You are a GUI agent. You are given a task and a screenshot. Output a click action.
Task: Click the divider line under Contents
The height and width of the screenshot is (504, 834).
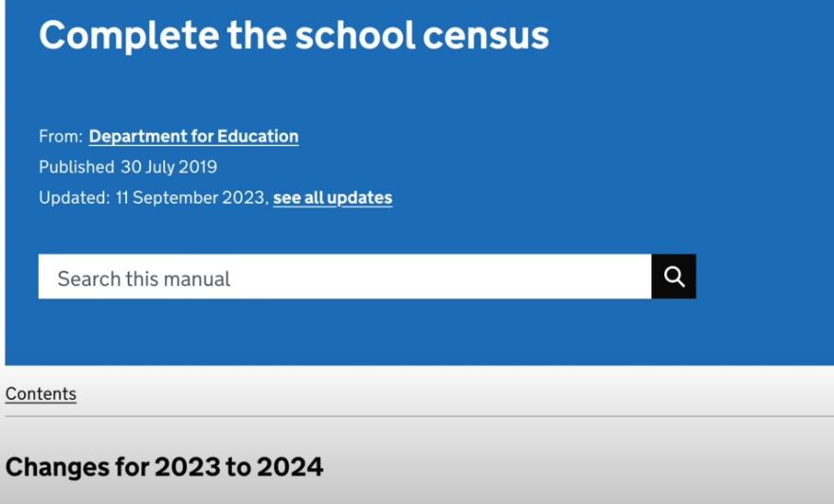[420, 416]
